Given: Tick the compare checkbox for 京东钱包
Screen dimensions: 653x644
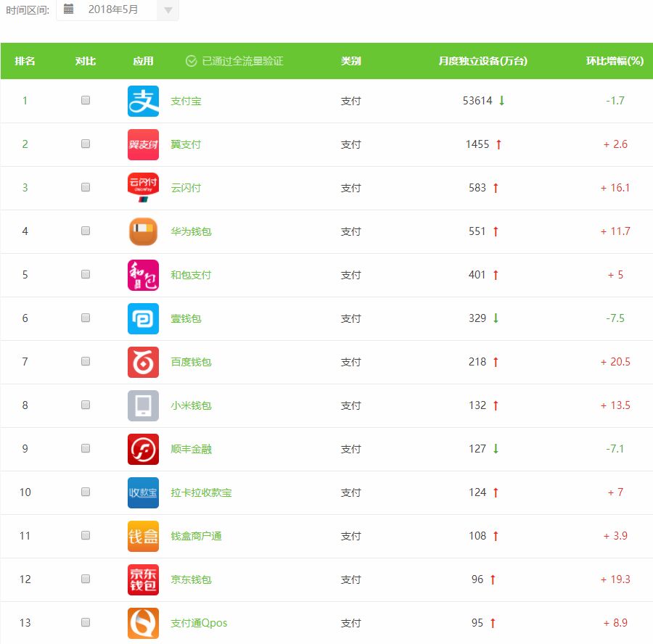Looking at the screenshot, I should [x=86, y=579].
